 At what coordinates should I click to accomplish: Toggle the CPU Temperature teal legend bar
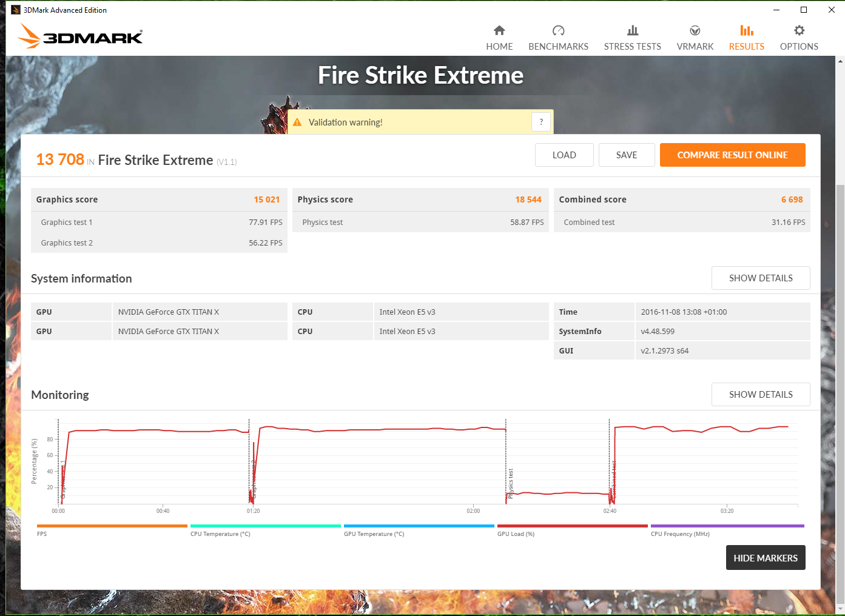coord(266,526)
